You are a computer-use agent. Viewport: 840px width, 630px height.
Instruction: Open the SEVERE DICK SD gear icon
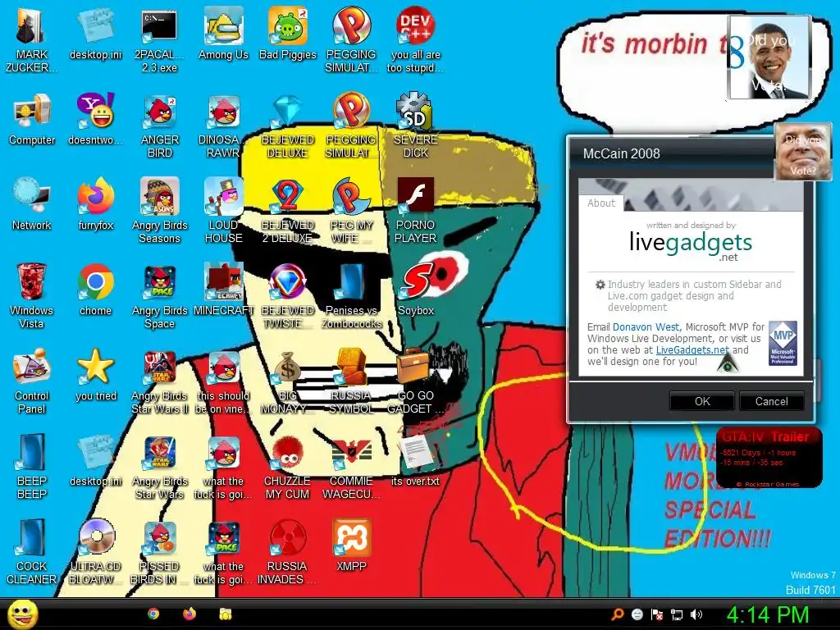click(415, 126)
